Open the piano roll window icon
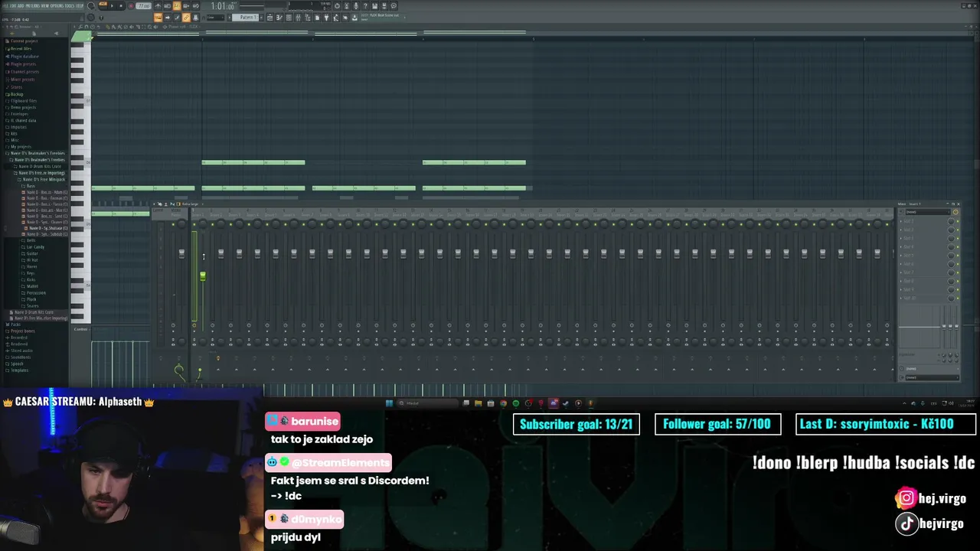This screenshot has width=980, height=551. [279, 17]
